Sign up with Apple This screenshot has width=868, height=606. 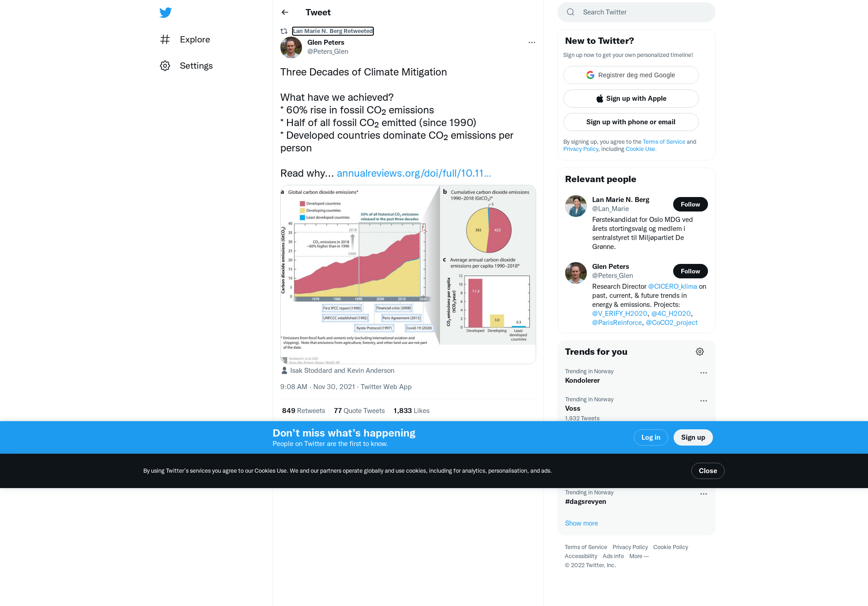coord(631,99)
